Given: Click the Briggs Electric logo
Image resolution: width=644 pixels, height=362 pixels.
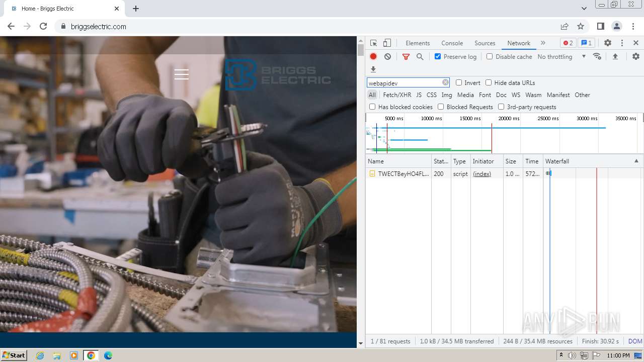Looking at the screenshot, I should tap(278, 74).
